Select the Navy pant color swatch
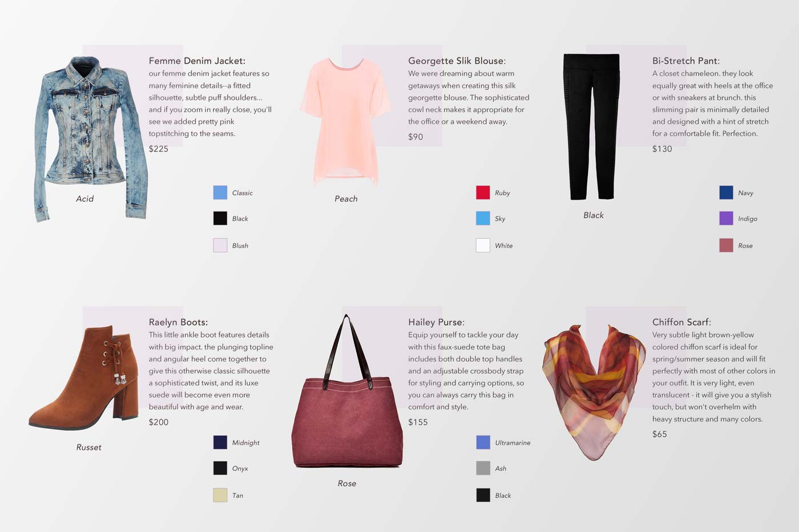799x532 pixels. [726, 193]
